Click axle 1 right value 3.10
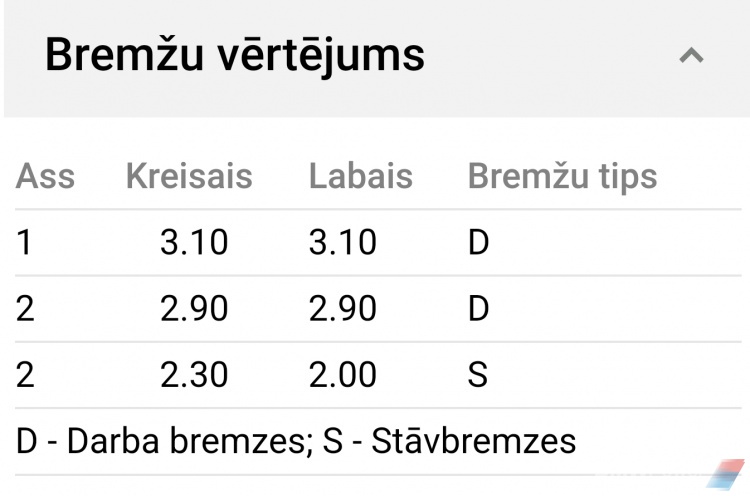Viewport: 750px width, 496px height. coord(342,242)
